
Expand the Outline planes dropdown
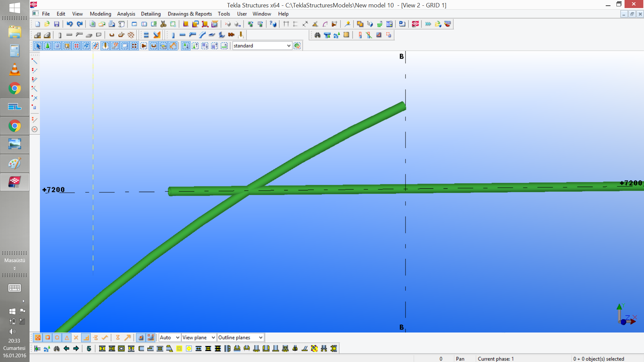261,338
